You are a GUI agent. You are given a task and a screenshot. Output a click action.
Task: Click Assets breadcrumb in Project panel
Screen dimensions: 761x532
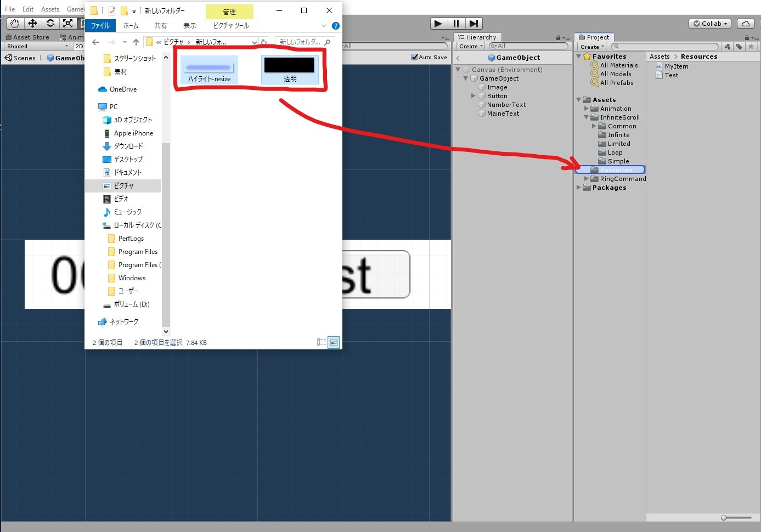click(x=659, y=56)
